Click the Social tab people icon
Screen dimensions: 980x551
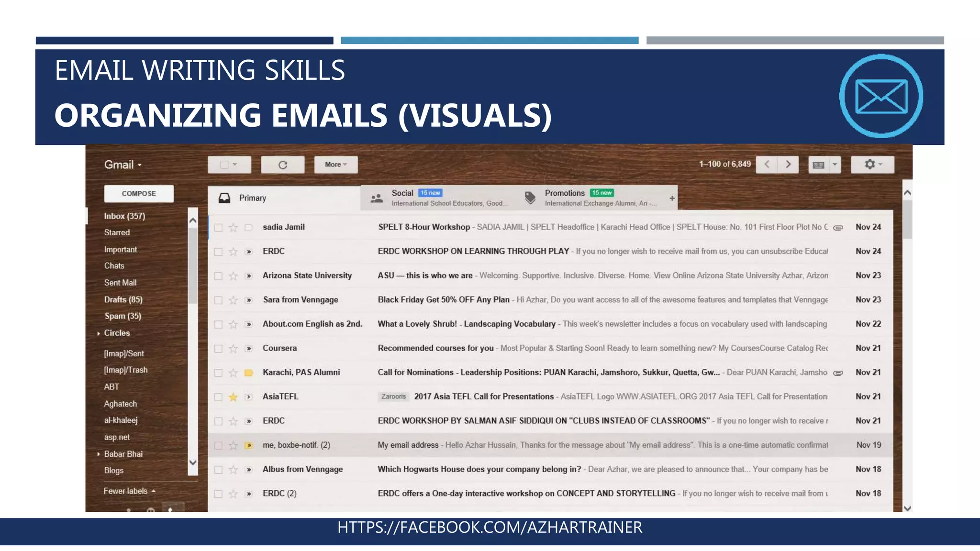coord(377,198)
